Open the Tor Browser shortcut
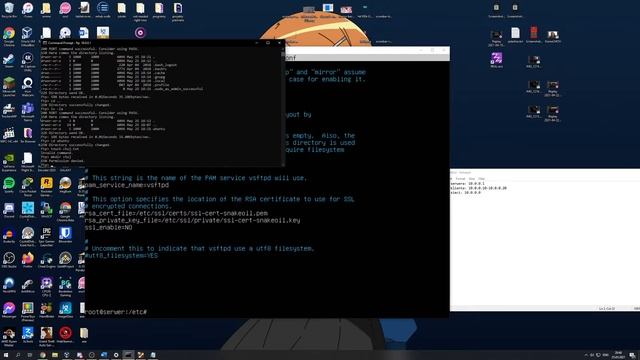The width and height of the screenshot is (640, 360). [27, 135]
